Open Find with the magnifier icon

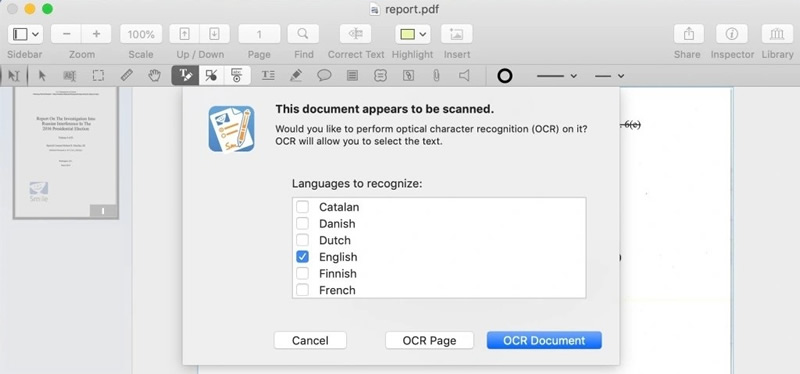(303, 34)
